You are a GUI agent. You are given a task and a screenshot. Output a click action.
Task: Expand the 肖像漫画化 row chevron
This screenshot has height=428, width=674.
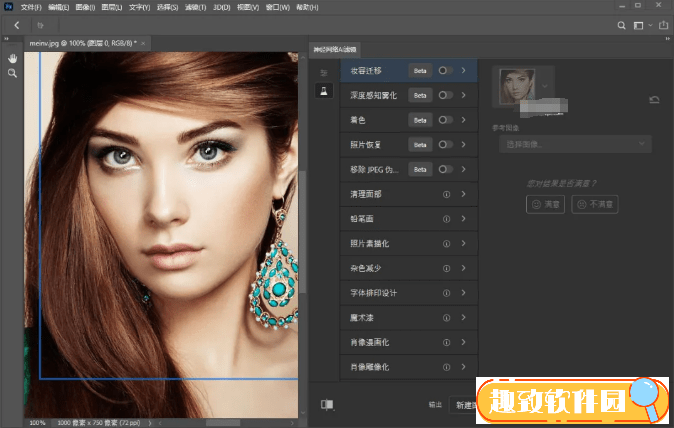pyautogui.click(x=464, y=342)
